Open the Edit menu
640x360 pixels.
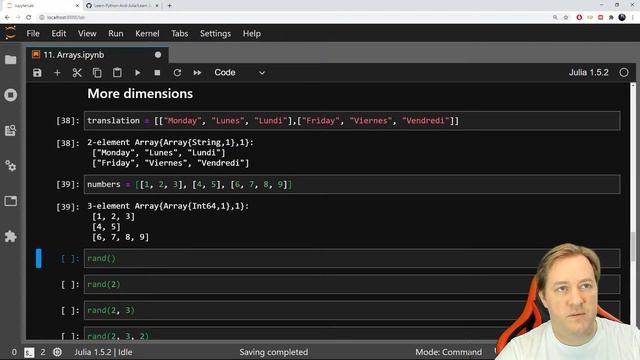(x=59, y=33)
